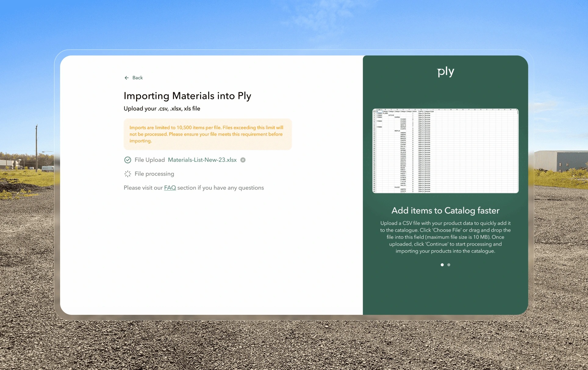This screenshot has height=370, width=588.
Task: Go back using the Back text link
Action: 137,78
